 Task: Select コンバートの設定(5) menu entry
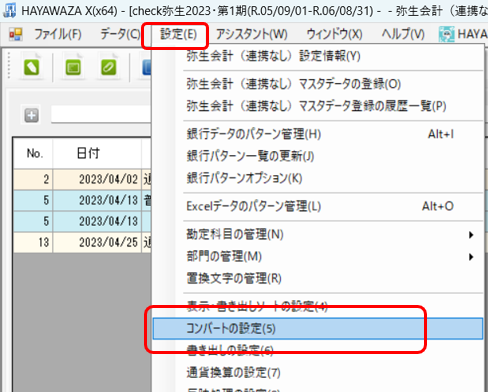(318, 329)
